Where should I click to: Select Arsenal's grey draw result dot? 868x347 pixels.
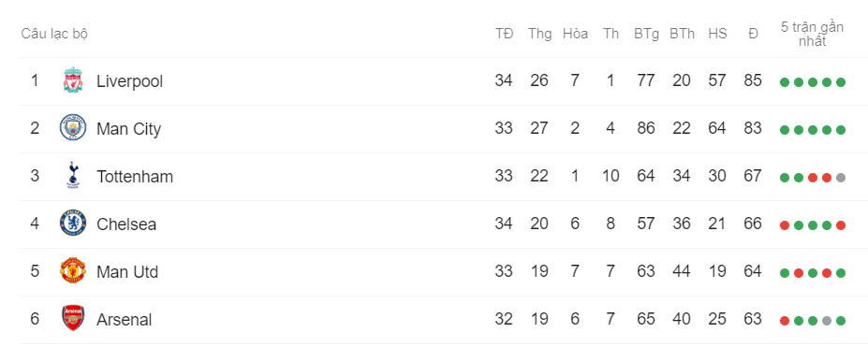pos(827,321)
